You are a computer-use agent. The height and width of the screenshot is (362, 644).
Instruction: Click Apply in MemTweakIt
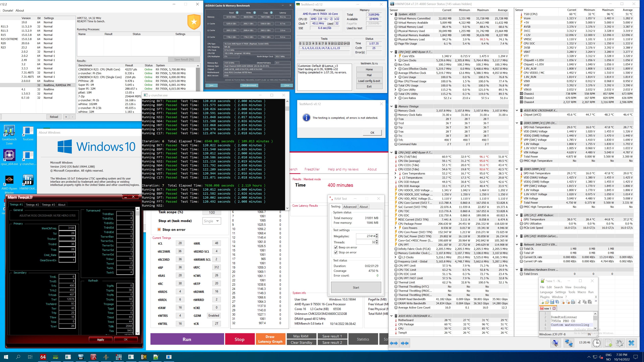[100, 340]
